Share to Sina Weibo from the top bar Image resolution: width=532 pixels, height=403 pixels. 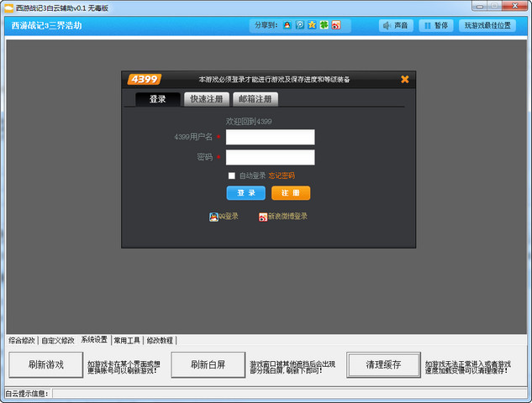click(x=335, y=25)
